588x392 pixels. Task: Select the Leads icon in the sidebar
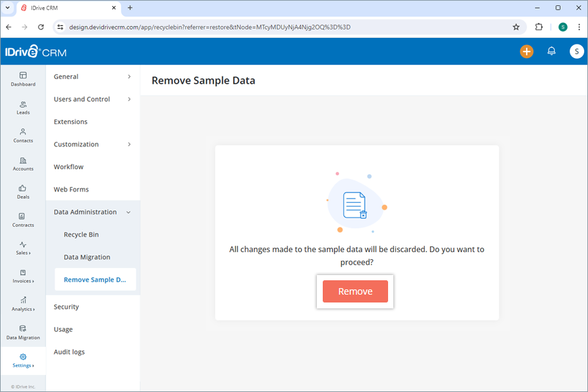coord(23,107)
